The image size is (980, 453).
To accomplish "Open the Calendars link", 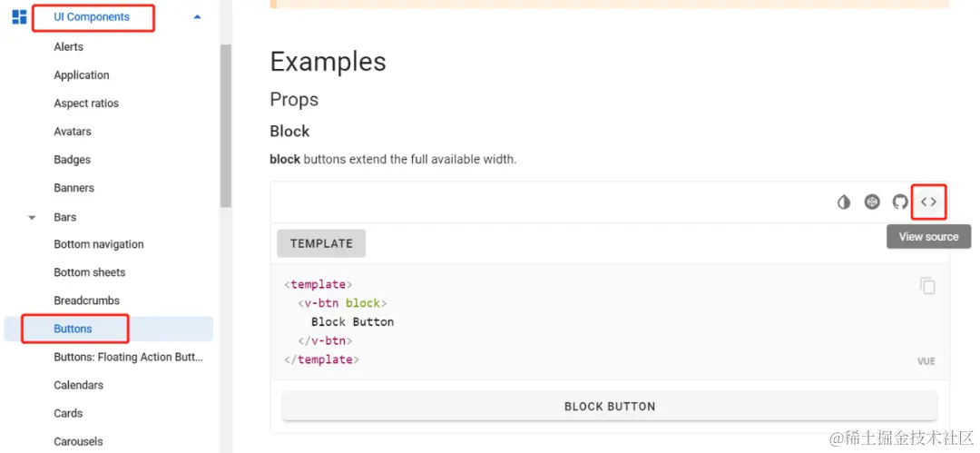I will (79, 385).
